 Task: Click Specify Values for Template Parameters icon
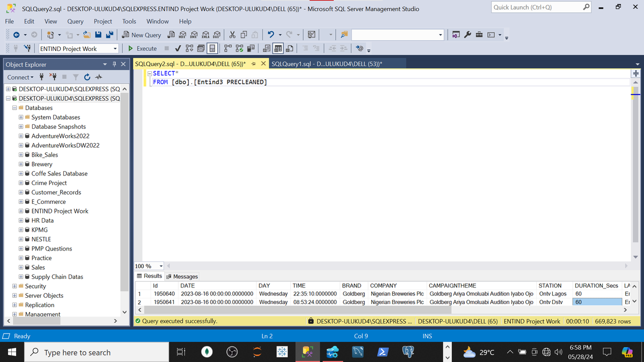click(x=360, y=48)
